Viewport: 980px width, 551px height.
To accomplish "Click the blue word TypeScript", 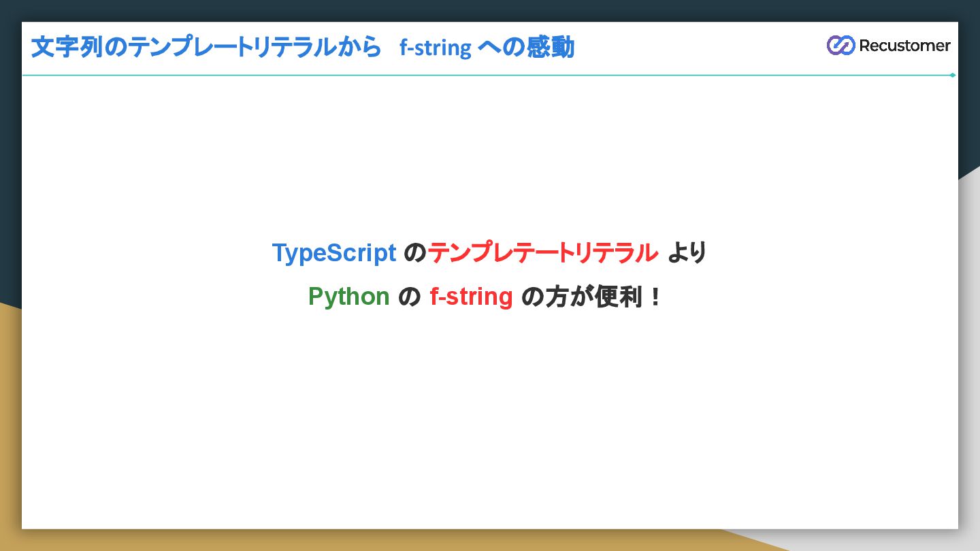I will pyautogui.click(x=334, y=252).
